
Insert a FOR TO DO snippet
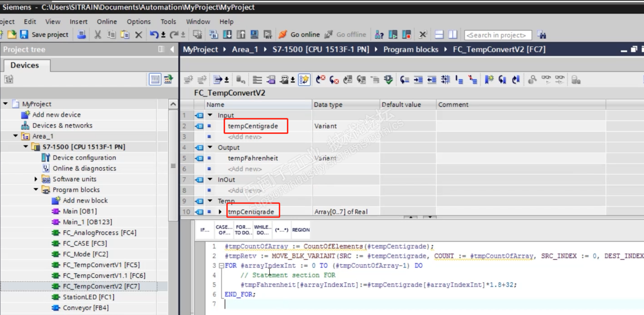(243, 230)
